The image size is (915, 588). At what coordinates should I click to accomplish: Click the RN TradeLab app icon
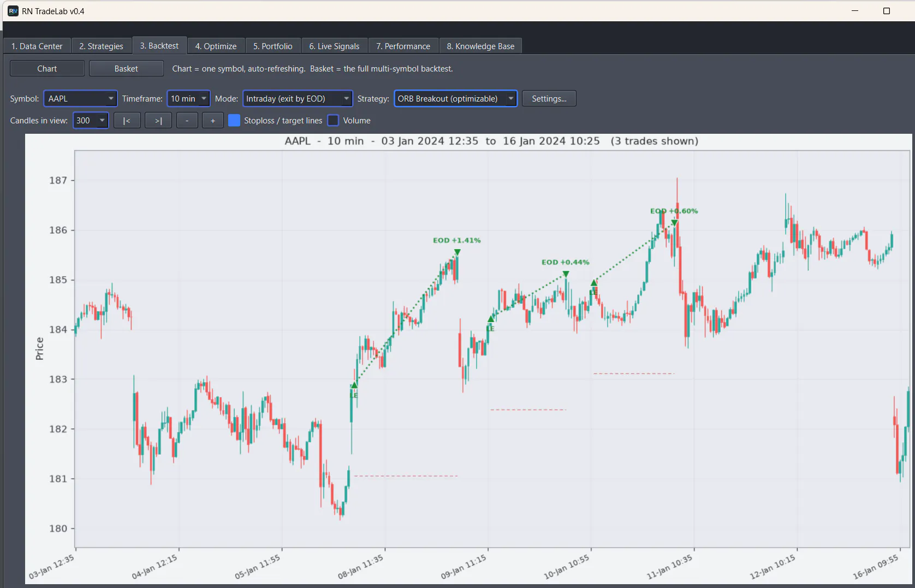point(13,11)
